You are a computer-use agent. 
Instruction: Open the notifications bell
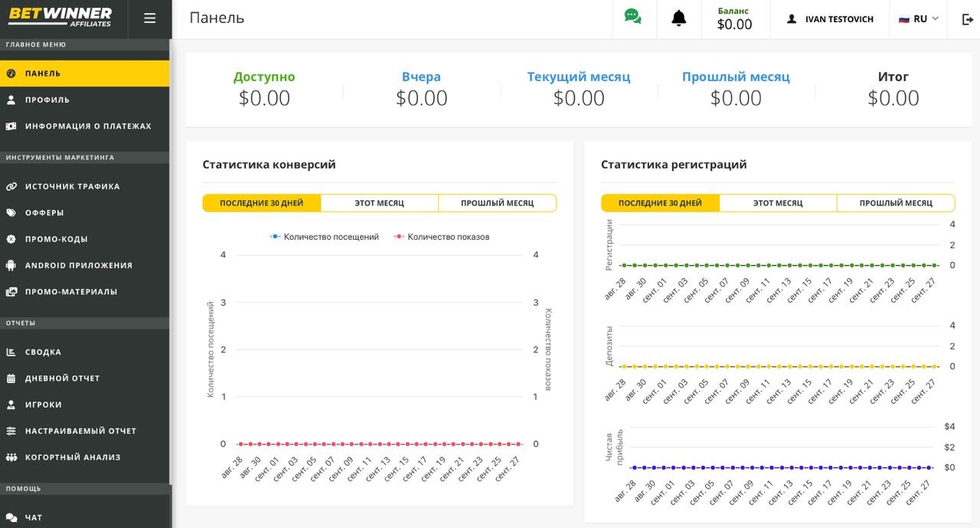tap(678, 18)
